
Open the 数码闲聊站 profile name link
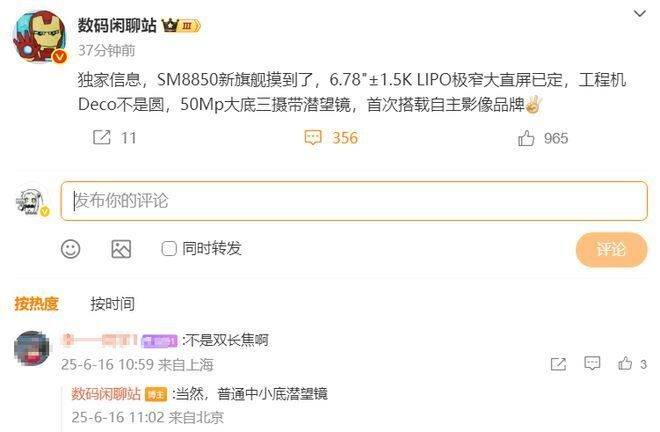(117, 26)
